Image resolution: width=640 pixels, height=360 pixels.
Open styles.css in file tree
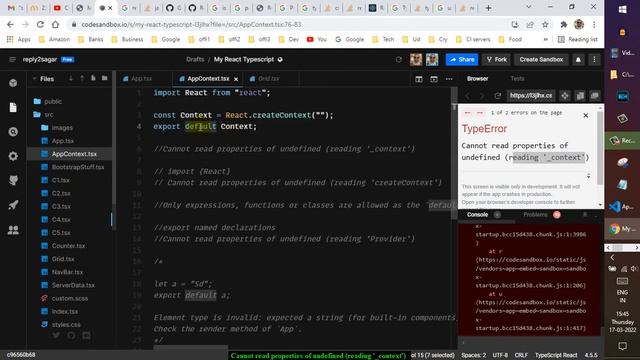(66, 324)
